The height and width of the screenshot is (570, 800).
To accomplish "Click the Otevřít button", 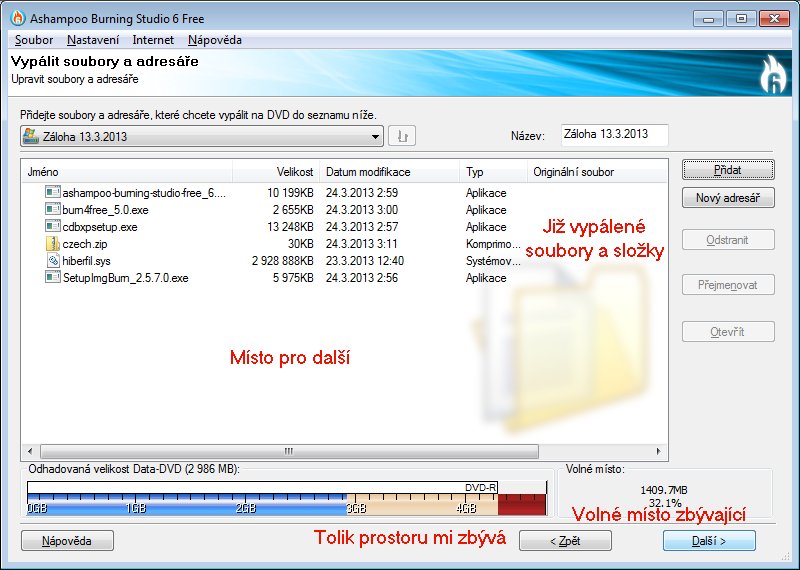I will point(728,332).
